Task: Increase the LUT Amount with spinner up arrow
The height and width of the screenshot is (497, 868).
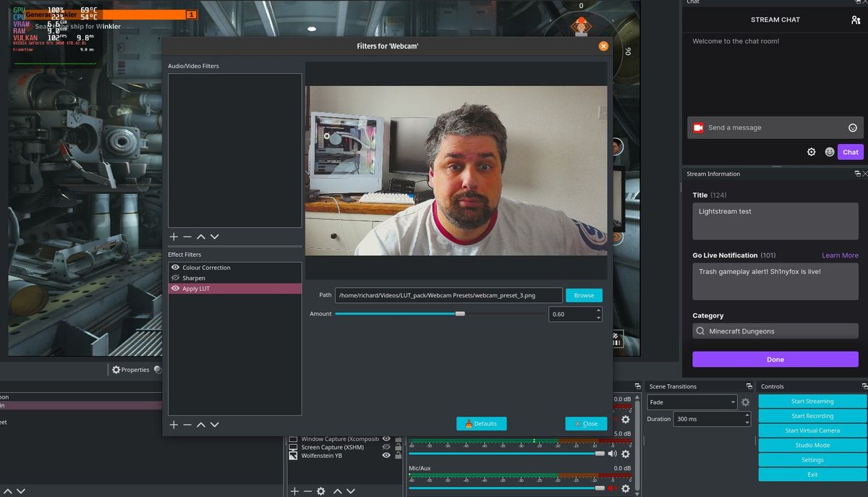Action: [x=600, y=310]
